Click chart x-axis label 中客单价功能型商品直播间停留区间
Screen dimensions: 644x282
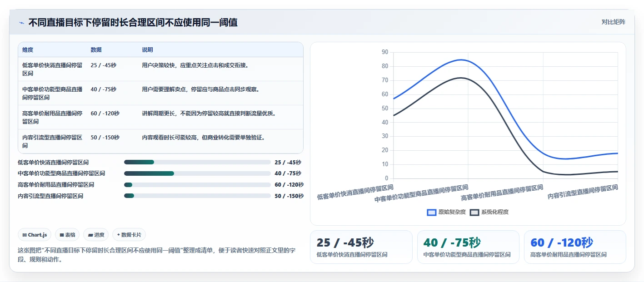pyautogui.click(x=421, y=193)
